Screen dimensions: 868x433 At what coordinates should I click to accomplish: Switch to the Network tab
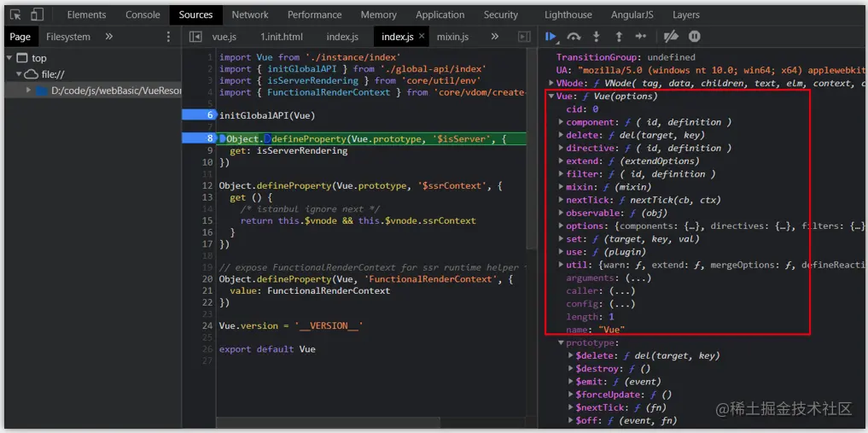point(250,15)
